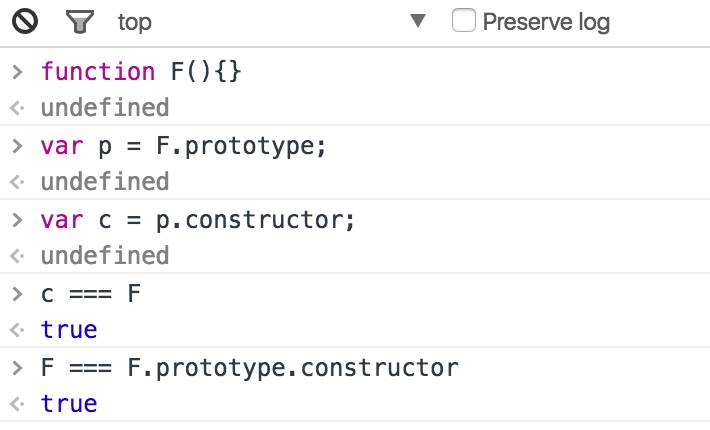Clear the console with the ban icon

coord(25,22)
